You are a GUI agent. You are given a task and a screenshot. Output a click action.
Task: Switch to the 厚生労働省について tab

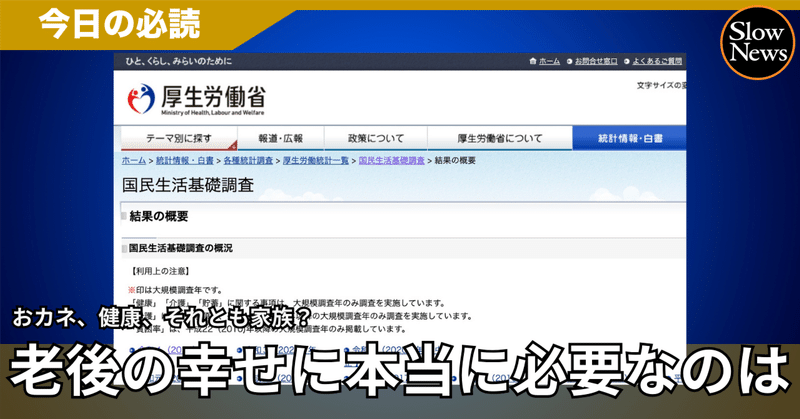[500, 138]
